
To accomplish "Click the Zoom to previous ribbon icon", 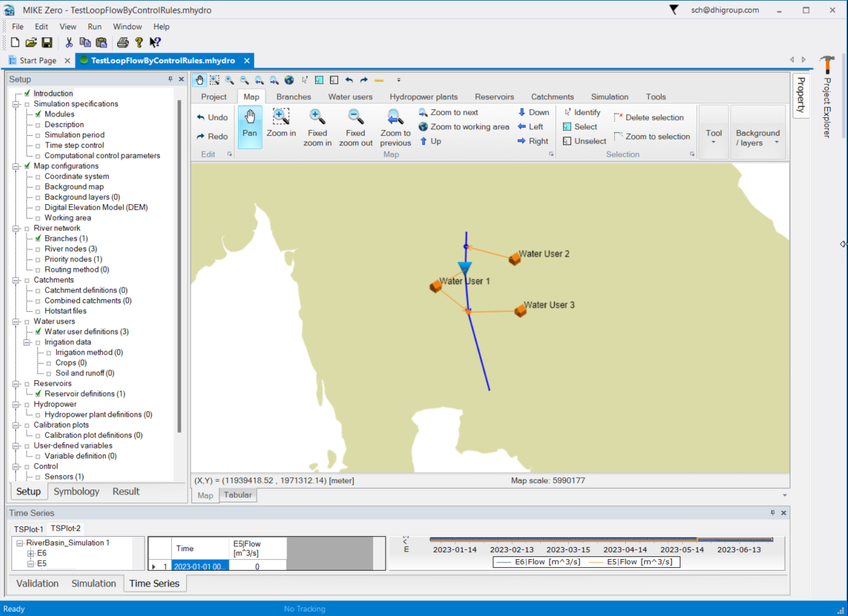I will [396, 127].
